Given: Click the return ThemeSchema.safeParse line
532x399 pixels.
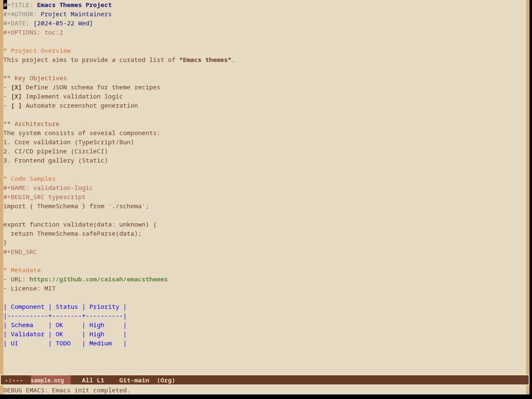Looking at the screenshot, I should 76,234.
